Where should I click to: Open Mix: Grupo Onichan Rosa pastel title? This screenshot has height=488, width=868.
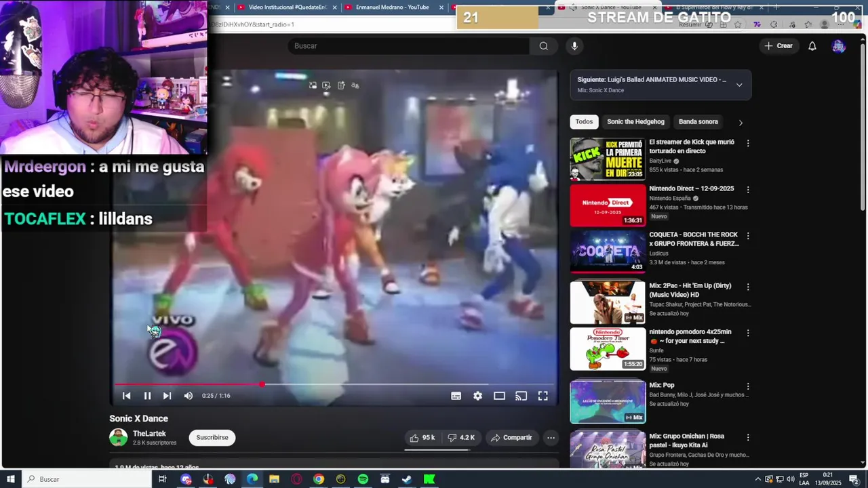click(687, 441)
